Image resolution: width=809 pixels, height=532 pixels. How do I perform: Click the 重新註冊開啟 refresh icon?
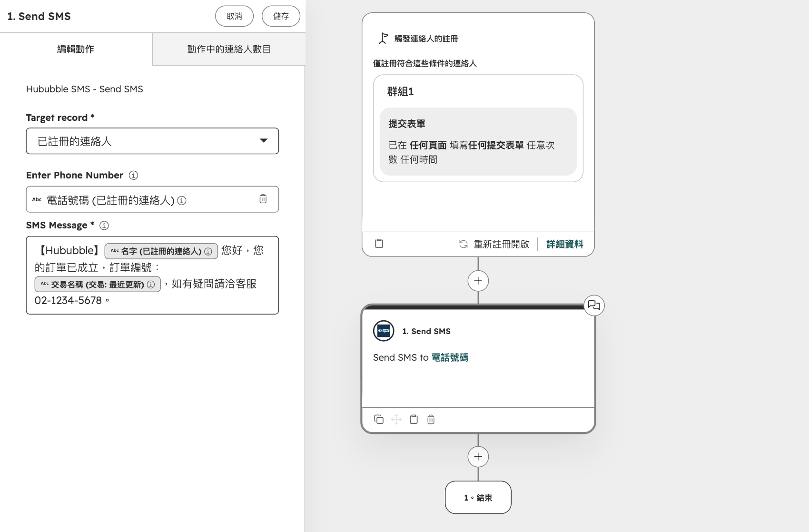click(x=464, y=244)
